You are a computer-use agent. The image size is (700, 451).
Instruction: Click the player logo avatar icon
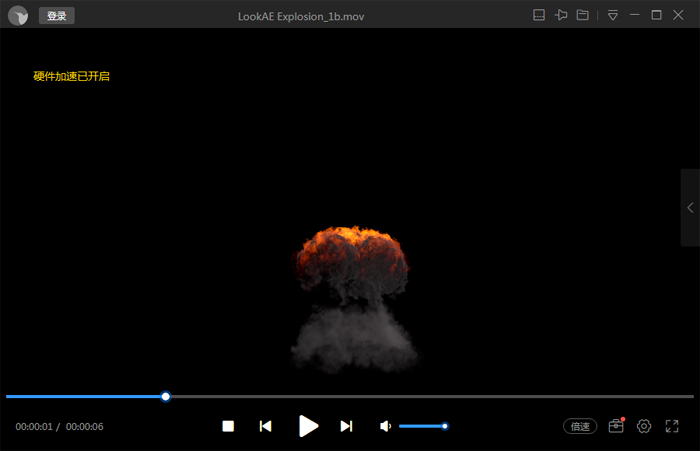[x=18, y=16]
